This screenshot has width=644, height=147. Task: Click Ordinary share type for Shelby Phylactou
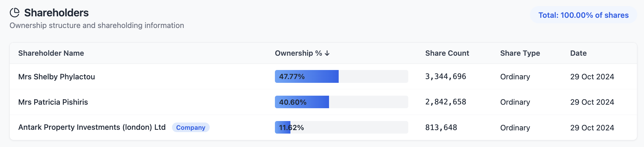515,77
